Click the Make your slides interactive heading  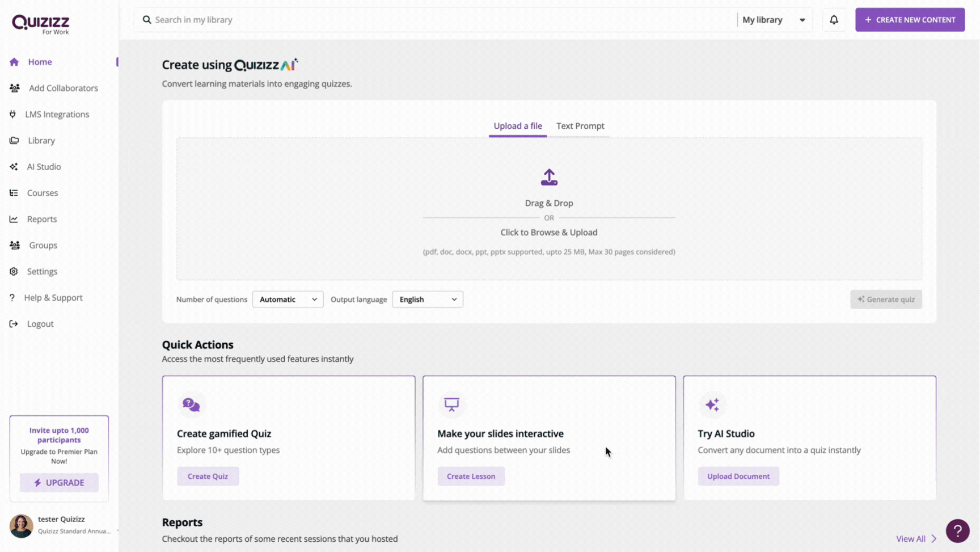pos(500,433)
